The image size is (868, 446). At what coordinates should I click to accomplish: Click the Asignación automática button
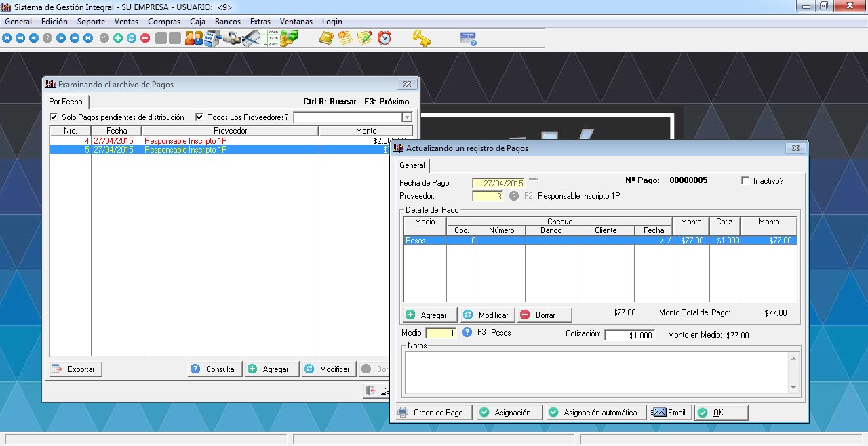[595, 413]
